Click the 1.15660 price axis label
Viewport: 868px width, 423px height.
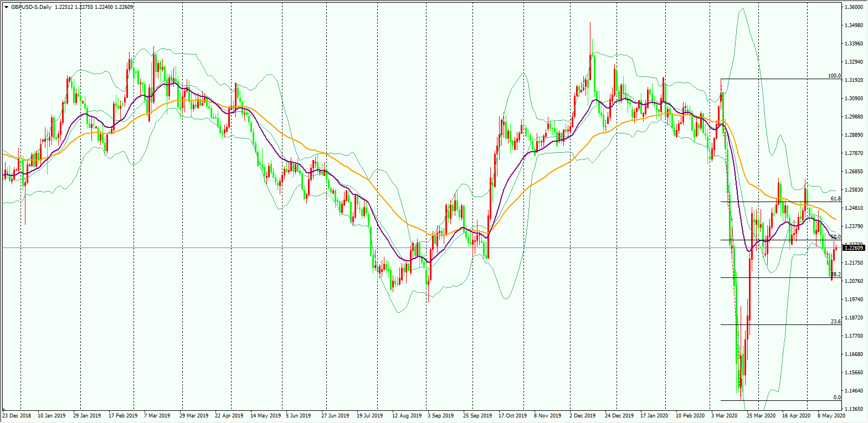(x=854, y=373)
